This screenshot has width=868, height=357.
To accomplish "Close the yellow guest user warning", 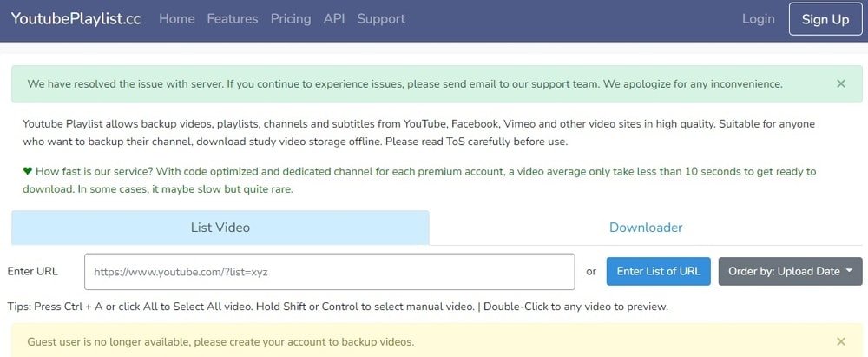I will pyautogui.click(x=840, y=341).
